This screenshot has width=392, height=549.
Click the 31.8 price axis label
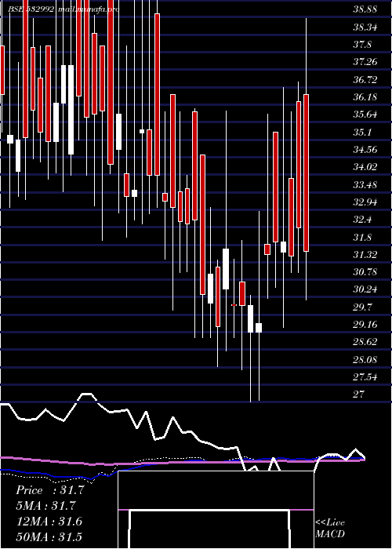(x=362, y=237)
